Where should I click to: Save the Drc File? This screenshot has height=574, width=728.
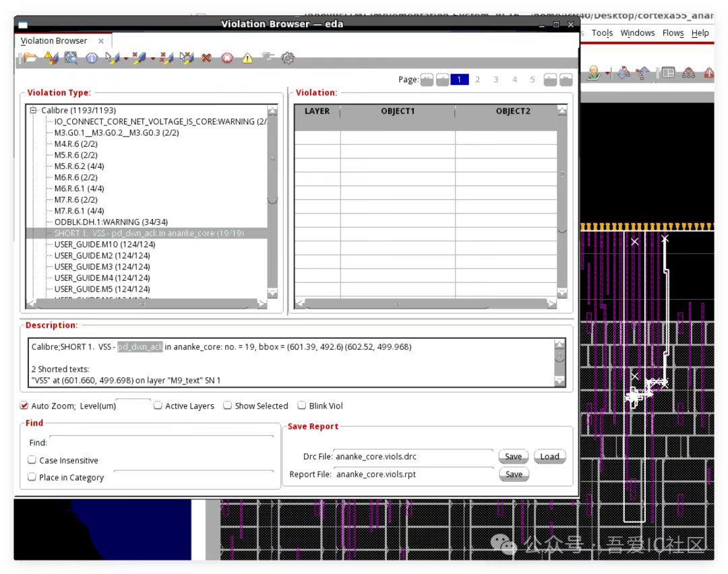pos(513,457)
